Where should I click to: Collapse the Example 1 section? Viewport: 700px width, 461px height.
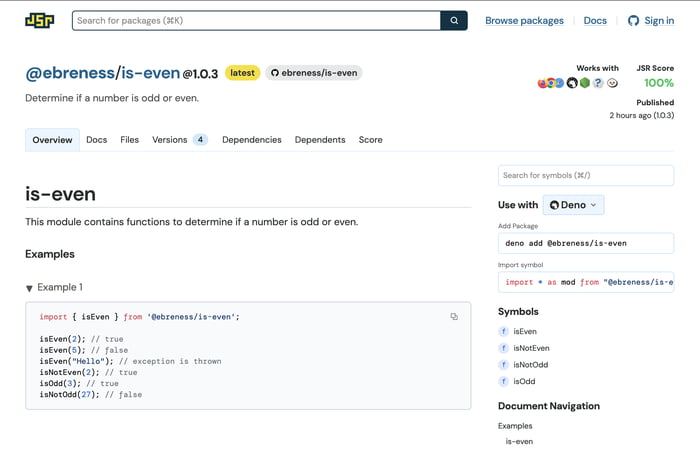point(29,288)
